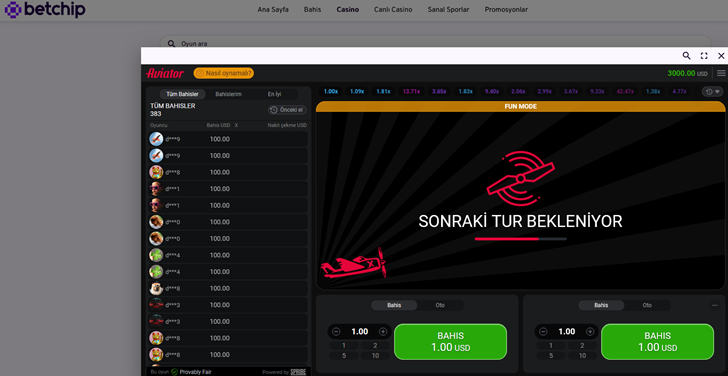Screen dimensions: 728x376
Task: Choose quick amount 10 in first bet panel
Action: [x=375, y=356]
